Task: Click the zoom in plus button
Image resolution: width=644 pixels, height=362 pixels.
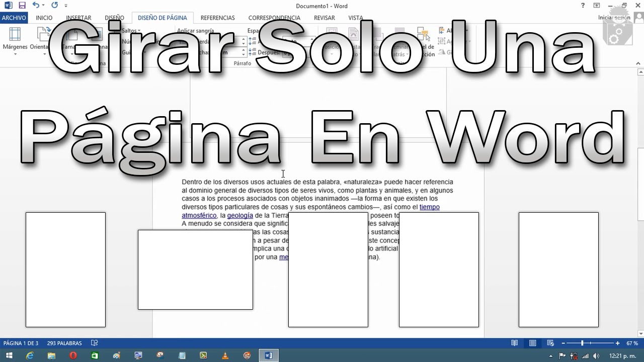Action: point(617,343)
